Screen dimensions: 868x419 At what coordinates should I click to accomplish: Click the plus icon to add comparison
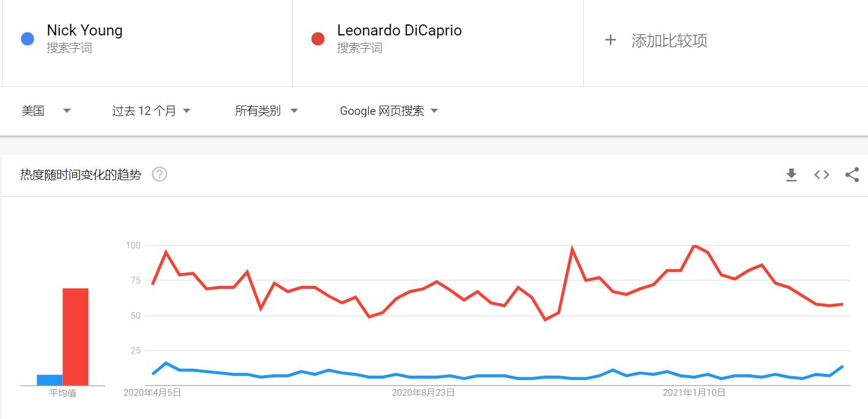(x=610, y=41)
